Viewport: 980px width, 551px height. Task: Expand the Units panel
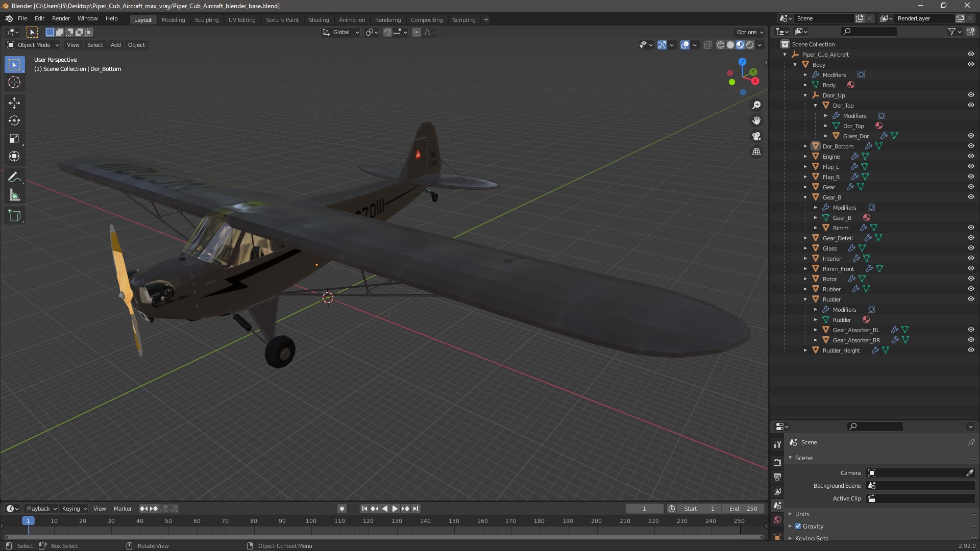802,514
